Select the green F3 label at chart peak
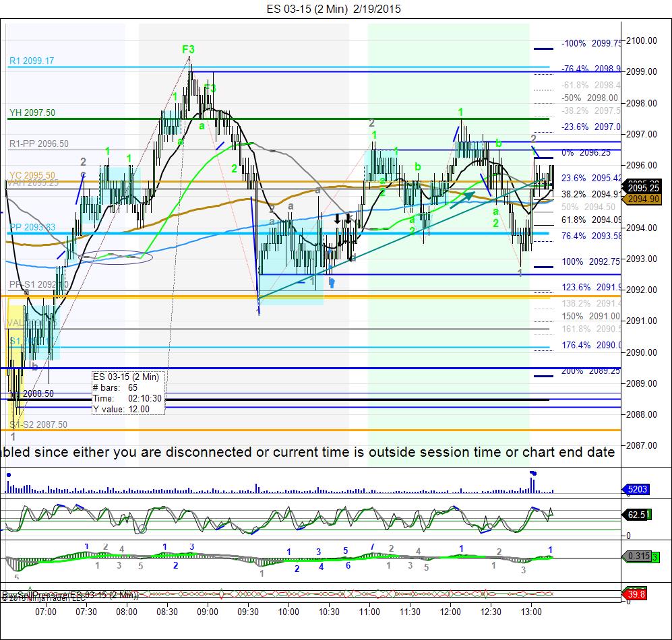672x640 pixels. pos(188,50)
